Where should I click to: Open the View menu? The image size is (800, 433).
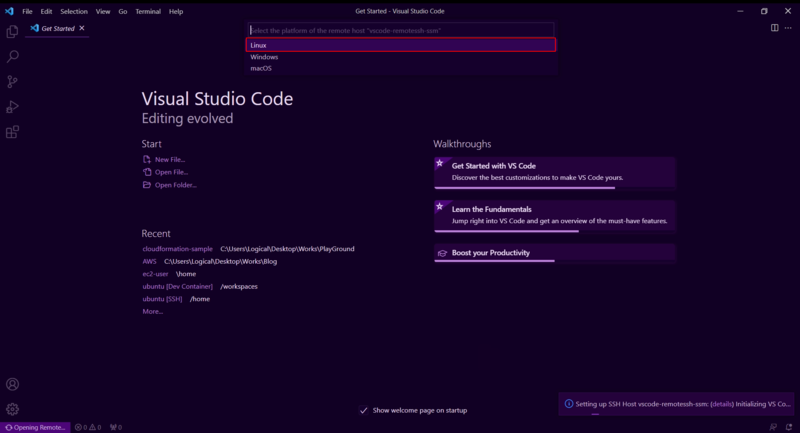click(x=103, y=11)
